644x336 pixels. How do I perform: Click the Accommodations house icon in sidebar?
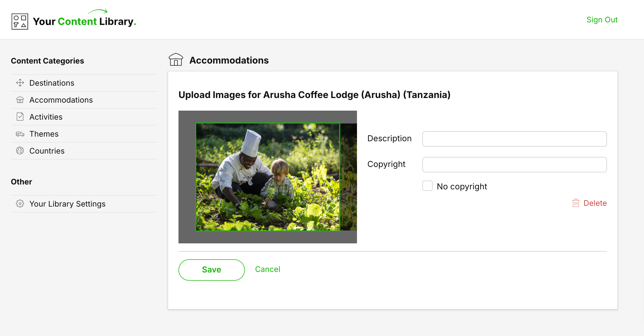20,100
